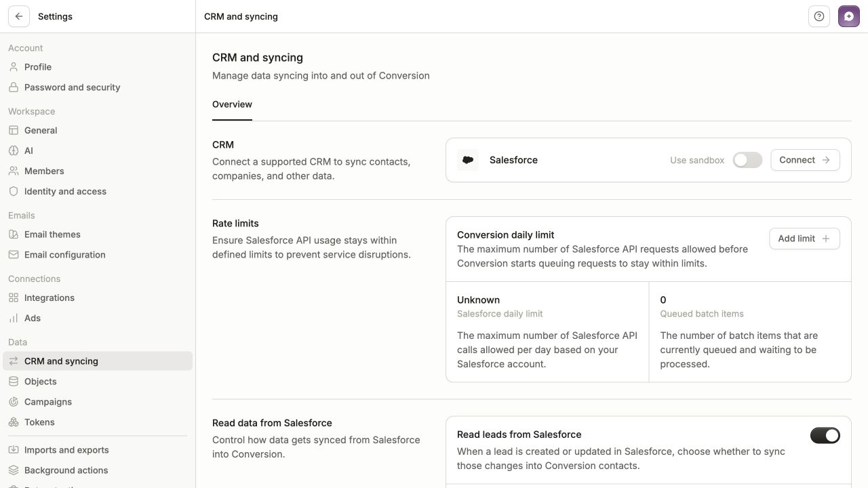Open Email configuration page
The height and width of the screenshot is (488, 868).
[x=98, y=255]
